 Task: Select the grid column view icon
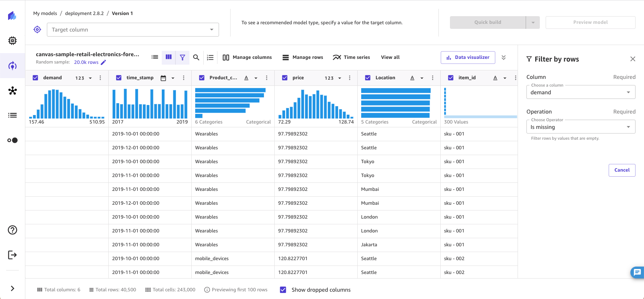[x=169, y=57]
